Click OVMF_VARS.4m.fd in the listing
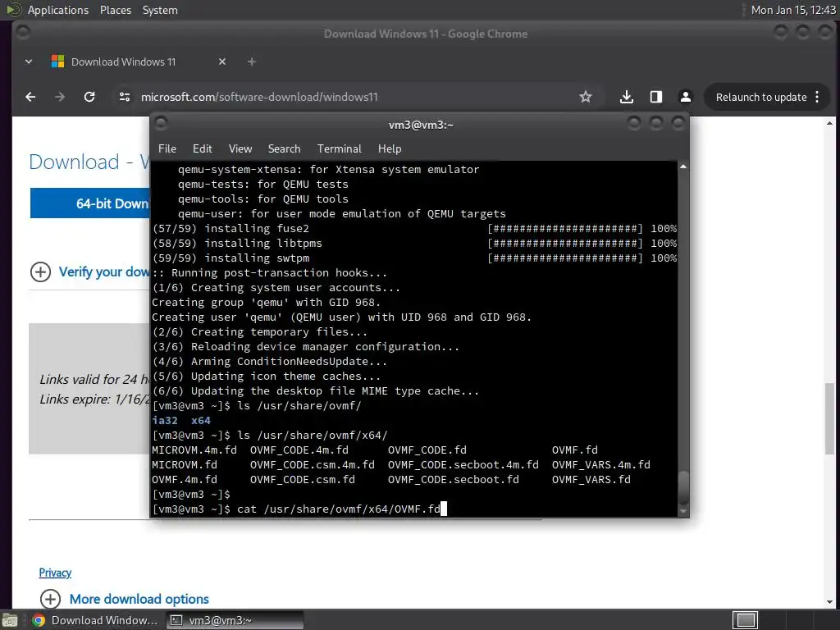 [x=601, y=464]
